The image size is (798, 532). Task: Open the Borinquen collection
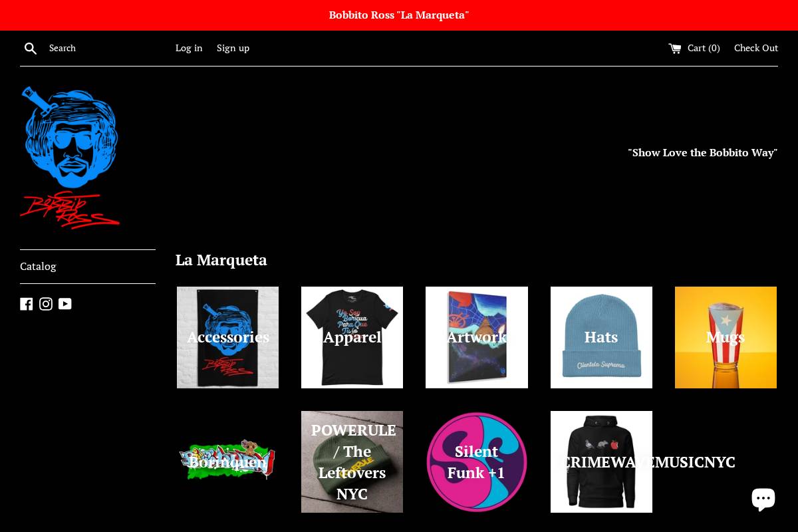(227, 462)
